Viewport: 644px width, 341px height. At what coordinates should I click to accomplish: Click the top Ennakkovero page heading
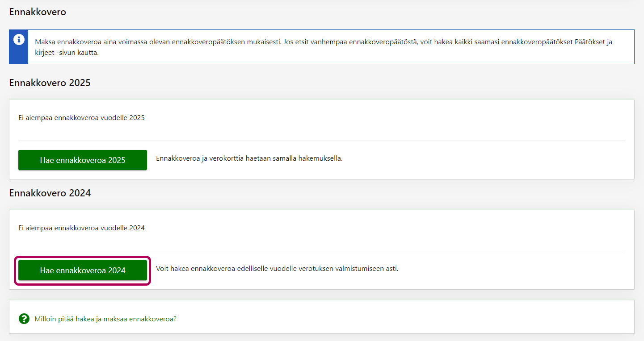pyautogui.click(x=38, y=12)
